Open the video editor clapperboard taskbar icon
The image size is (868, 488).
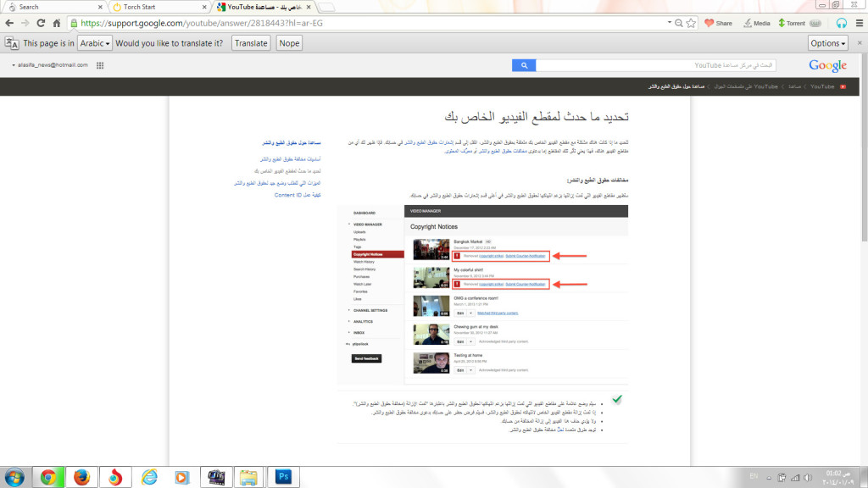coord(216,477)
